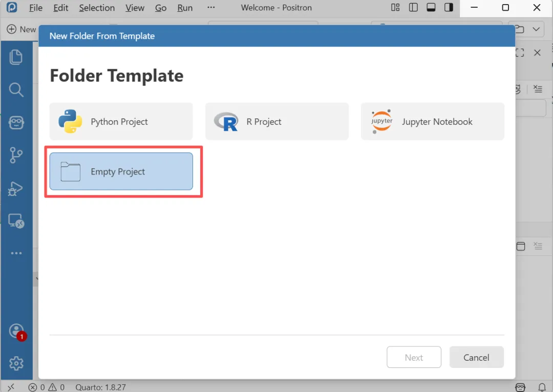
Task: Select the Python Project template
Action: [121, 122]
